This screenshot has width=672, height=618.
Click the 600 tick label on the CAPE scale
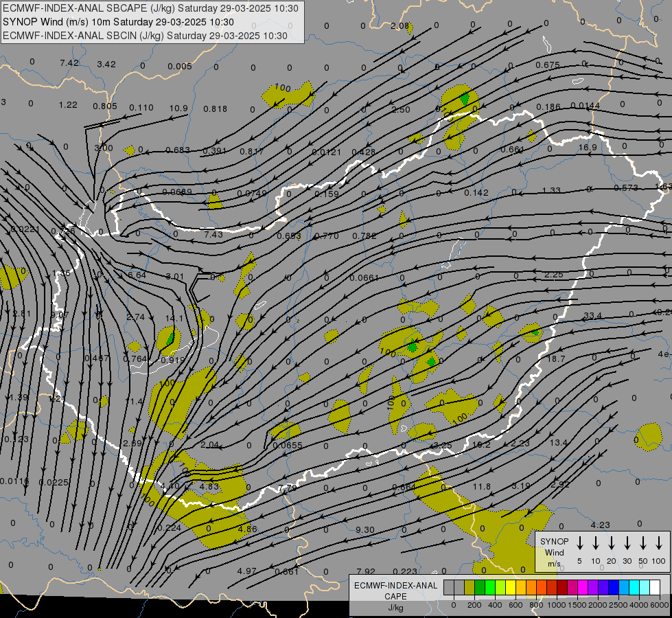pos(515,605)
